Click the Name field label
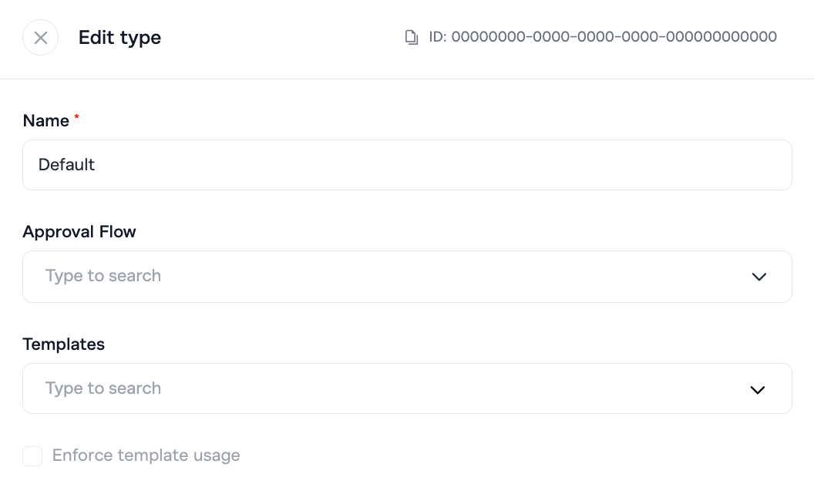Image resolution: width=814 pixels, height=504 pixels. pyautogui.click(x=46, y=121)
